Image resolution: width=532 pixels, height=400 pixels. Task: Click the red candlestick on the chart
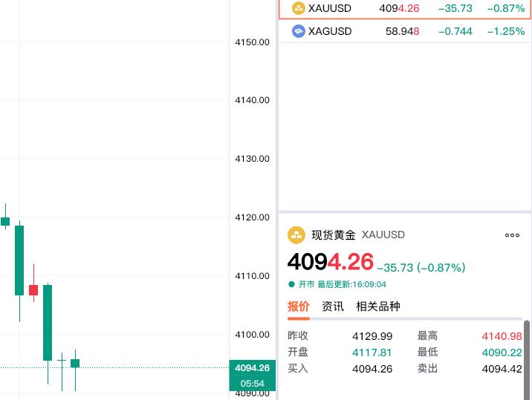point(33,290)
